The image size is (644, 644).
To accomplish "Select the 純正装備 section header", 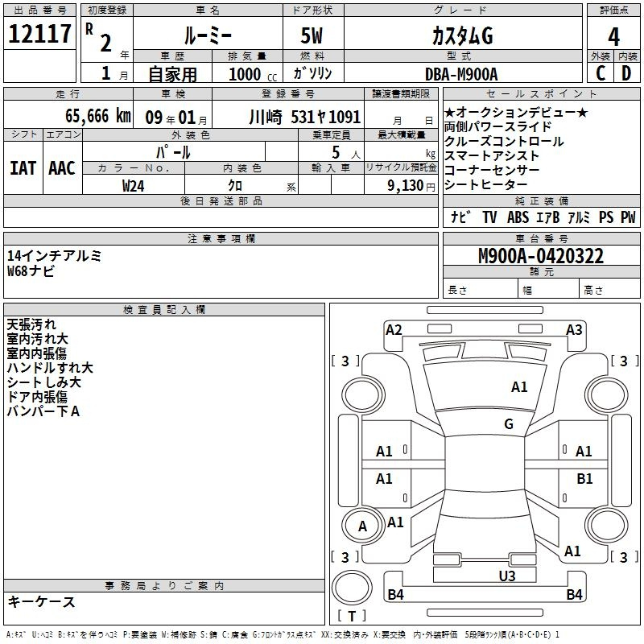I will 541,200.
